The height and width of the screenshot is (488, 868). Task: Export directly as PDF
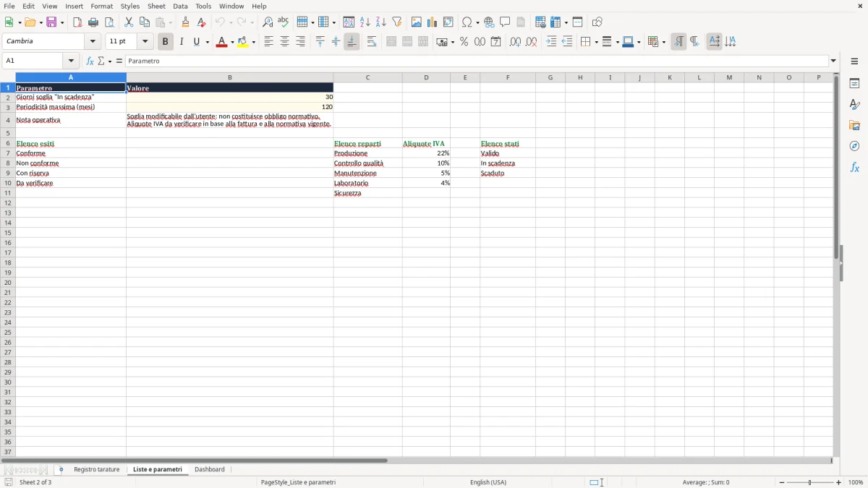click(x=77, y=22)
